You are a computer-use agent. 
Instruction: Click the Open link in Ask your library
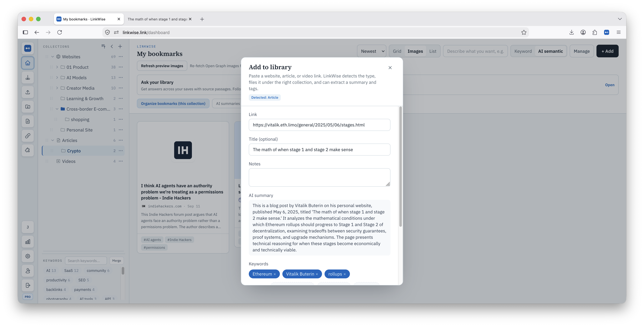pyautogui.click(x=609, y=85)
